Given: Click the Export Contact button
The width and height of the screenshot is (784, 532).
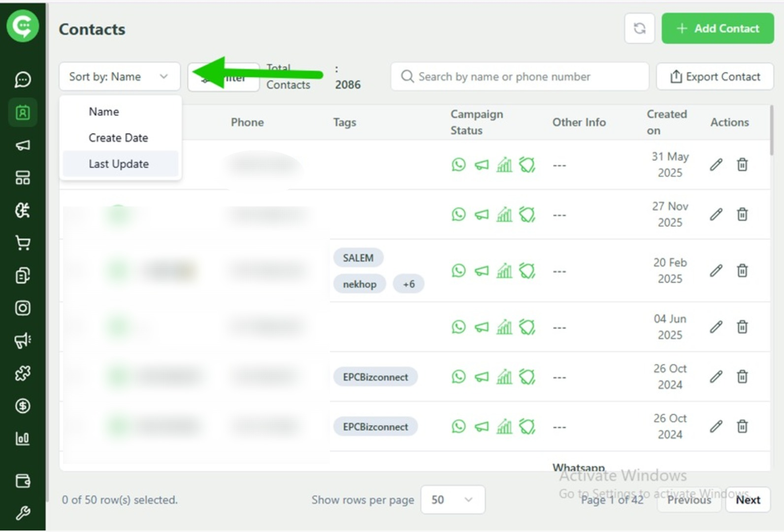Looking at the screenshot, I should (715, 76).
